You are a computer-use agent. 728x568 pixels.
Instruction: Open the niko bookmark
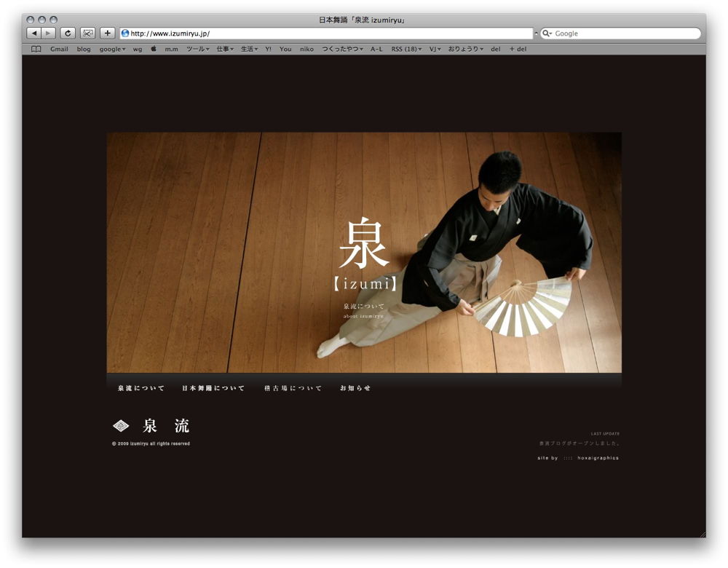click(306, 50)
